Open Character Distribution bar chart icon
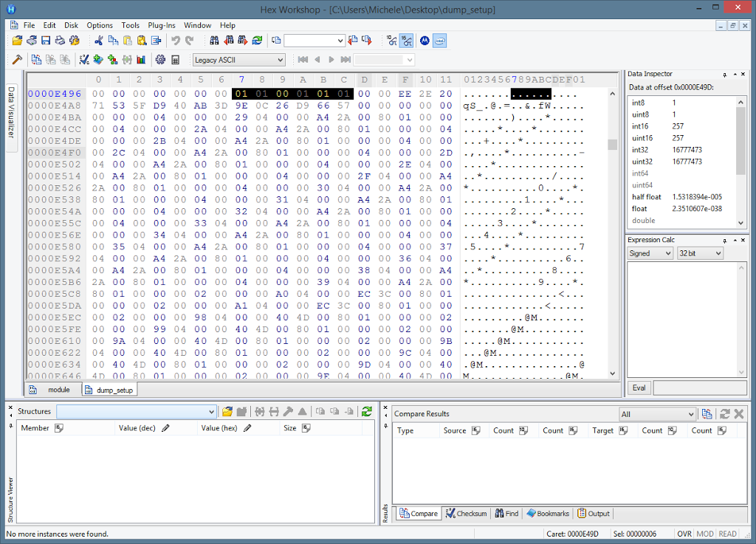The width and height of the screenshot is (756, 544). [x=141, y=60]
